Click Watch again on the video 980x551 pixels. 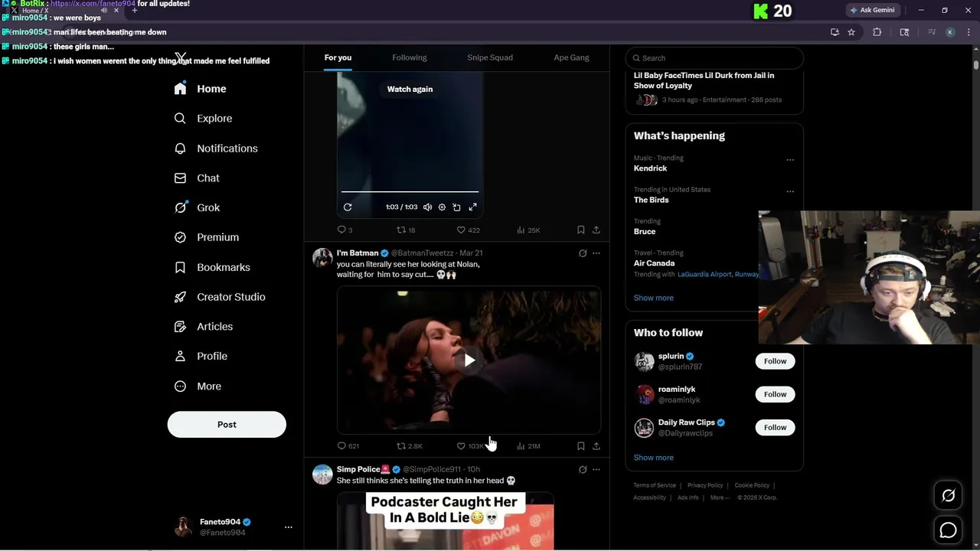(410, 90)
